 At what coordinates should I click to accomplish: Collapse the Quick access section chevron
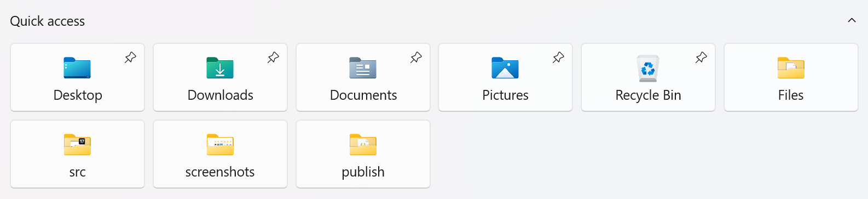click(x=852, y=20)
